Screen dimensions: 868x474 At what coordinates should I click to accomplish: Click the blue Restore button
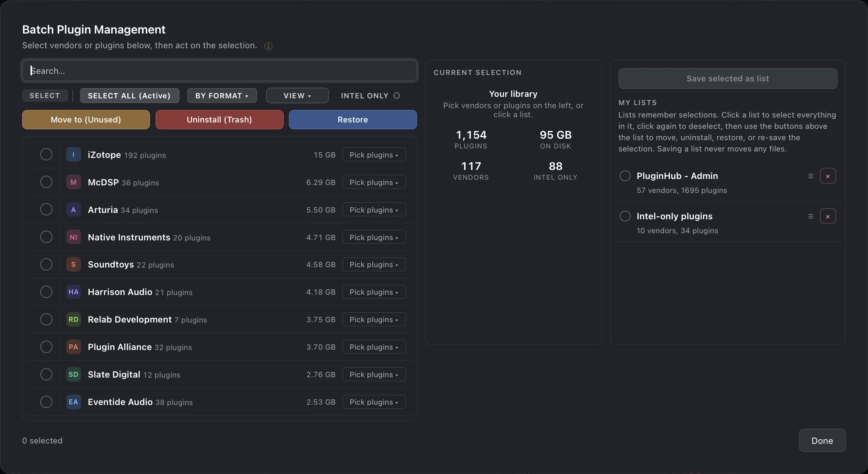click(353, 119)
